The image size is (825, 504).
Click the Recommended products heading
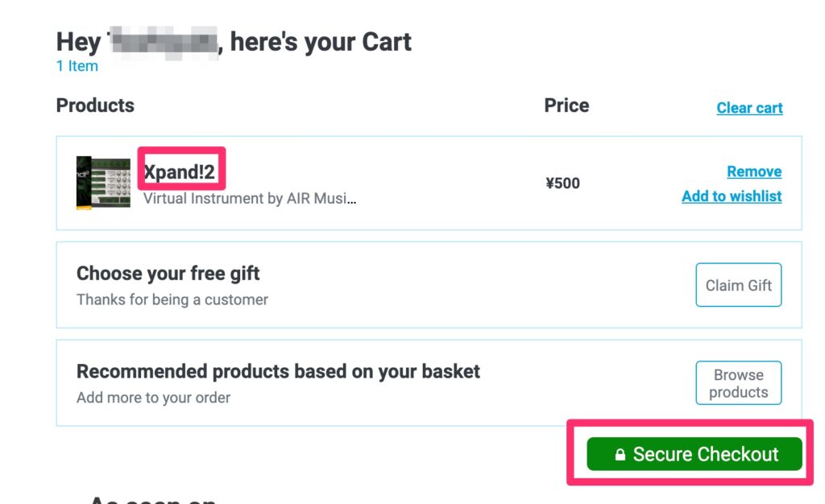pyautogui.click(x=278, y=371)
